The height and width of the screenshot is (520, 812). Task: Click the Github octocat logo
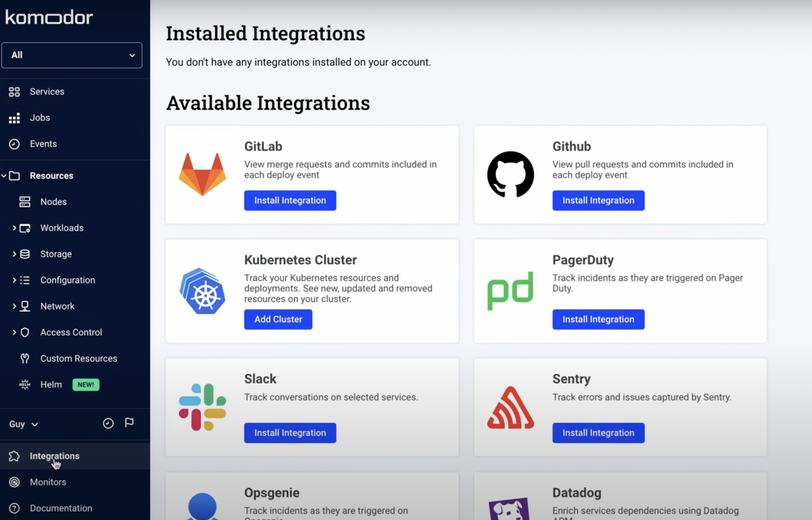pyautogui.click(x=511, y=174)
